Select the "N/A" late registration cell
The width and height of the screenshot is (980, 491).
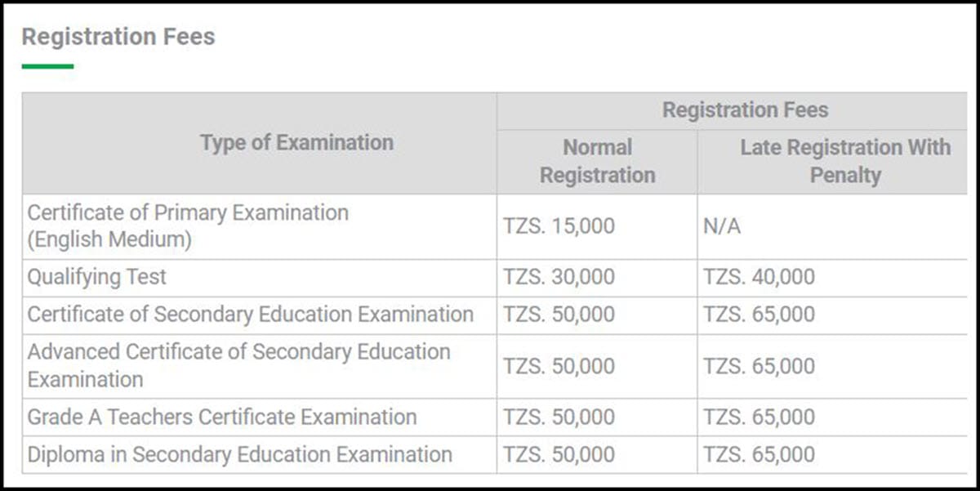(722, 226)
